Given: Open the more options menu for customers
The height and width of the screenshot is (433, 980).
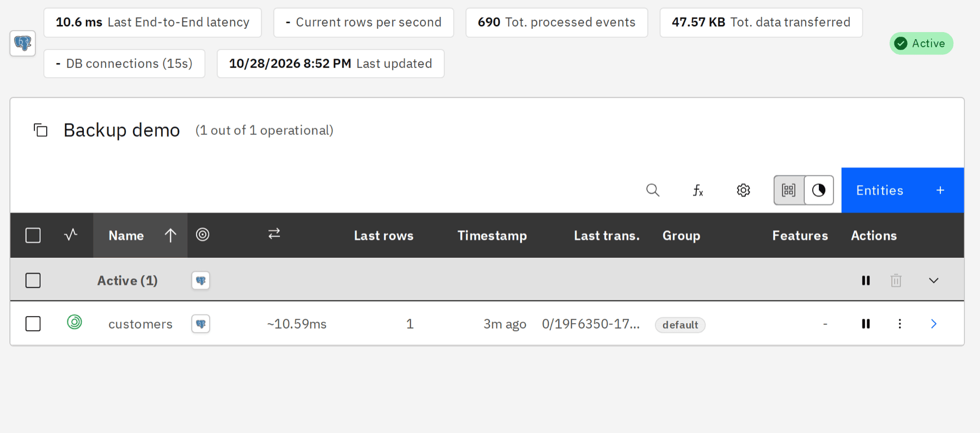Looking at the screenshot, I should 900,324.
